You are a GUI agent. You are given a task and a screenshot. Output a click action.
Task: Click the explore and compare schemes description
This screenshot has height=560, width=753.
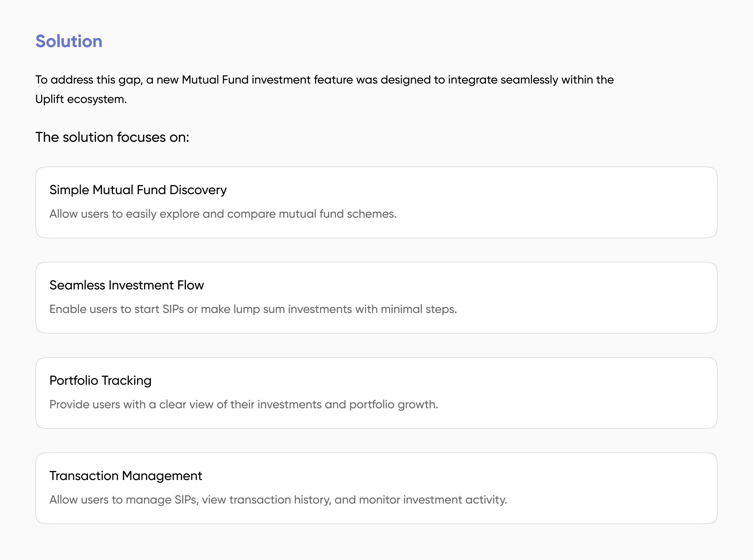coord(223,214)
